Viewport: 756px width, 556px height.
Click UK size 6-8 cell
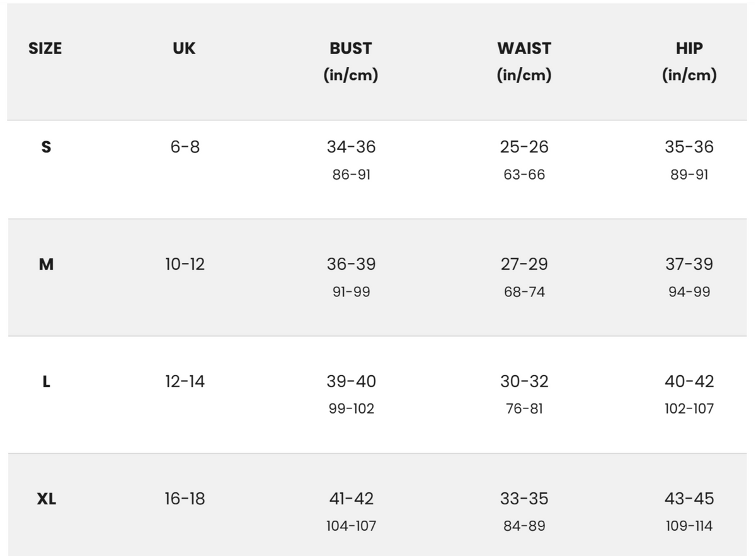185,147
